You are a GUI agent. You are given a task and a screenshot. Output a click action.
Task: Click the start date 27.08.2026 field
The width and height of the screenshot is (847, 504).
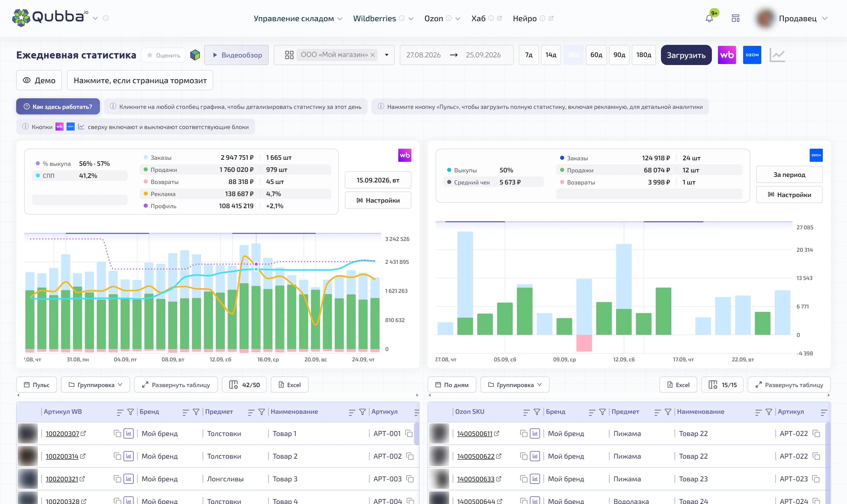423,55
